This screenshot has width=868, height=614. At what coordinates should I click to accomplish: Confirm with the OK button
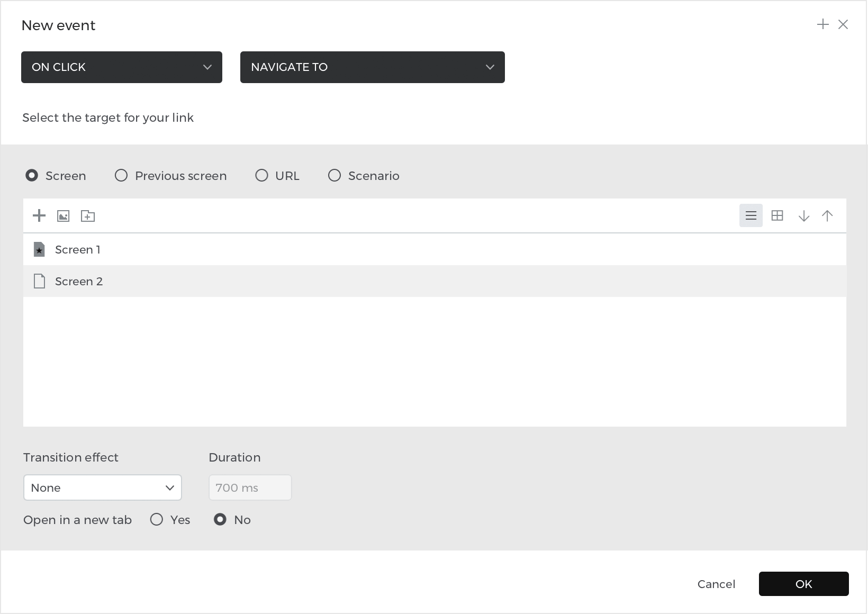coord(804,584)
